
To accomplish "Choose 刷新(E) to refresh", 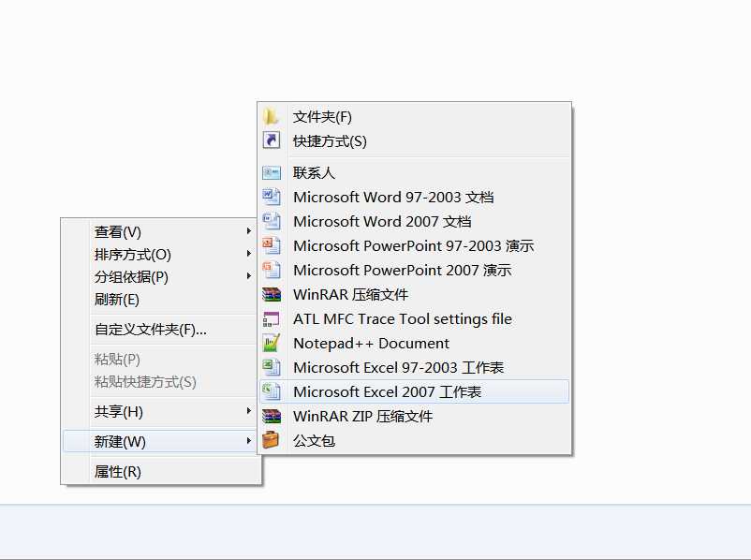I will click(161, 300).
